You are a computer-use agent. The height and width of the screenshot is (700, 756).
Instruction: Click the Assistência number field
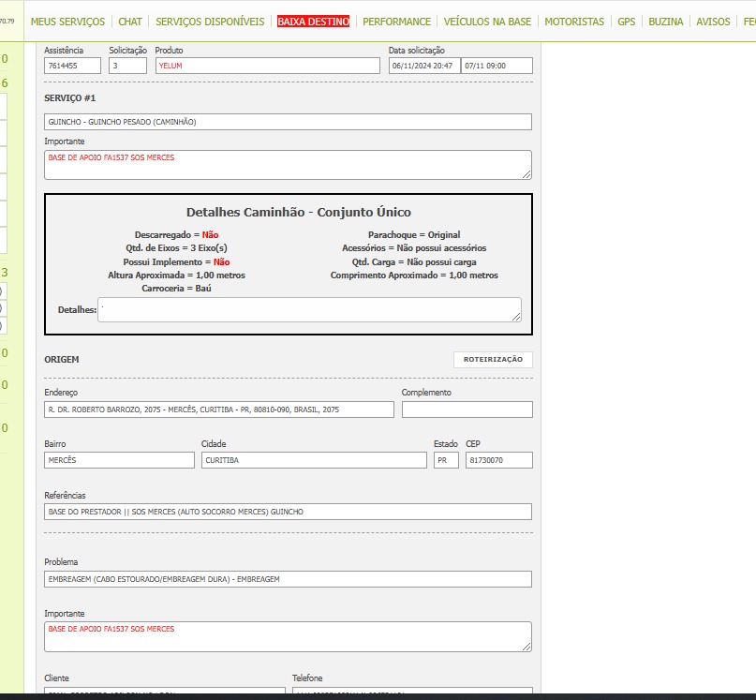pos(73,67)
